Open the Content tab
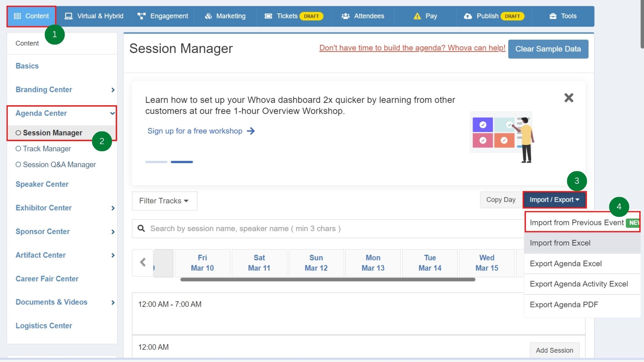Screen dimensions: 644x362 point(31,16)
